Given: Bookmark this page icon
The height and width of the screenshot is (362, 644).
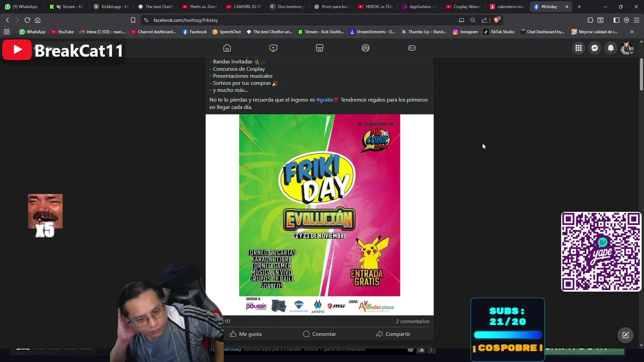Looking at the screenshot, I should (133, 20).
